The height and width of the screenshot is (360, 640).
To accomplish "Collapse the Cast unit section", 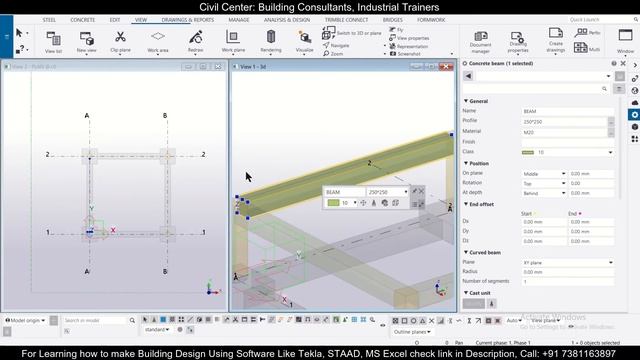I will point(466,293).
